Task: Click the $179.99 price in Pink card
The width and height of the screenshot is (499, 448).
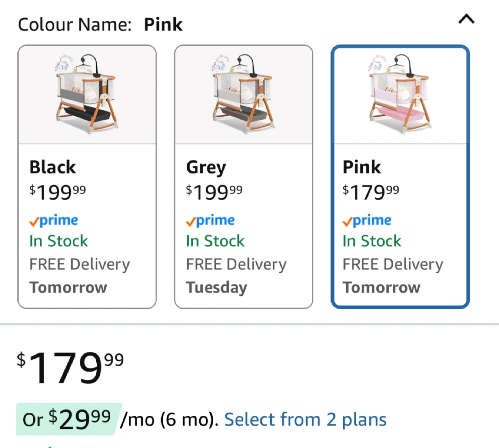Action: coord(371,192)
